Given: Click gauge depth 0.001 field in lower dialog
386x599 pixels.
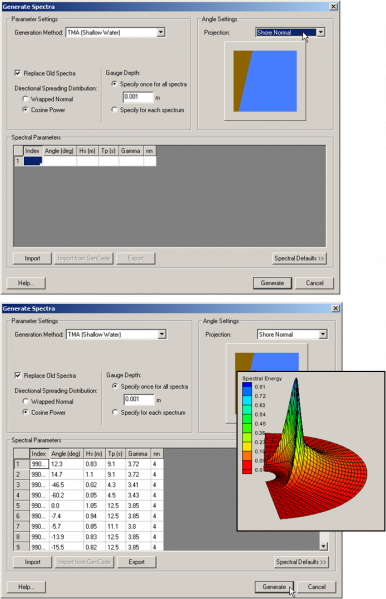Looking at the screenshot, I should pyautogui.click(x=139, y=400).
